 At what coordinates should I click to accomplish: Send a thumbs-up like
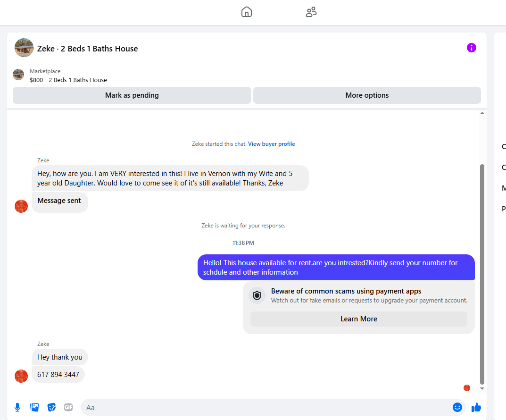pos(476,407)
